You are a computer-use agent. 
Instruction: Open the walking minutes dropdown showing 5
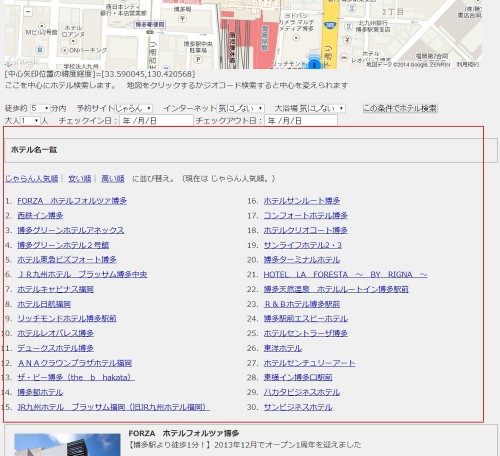point(40,108)
